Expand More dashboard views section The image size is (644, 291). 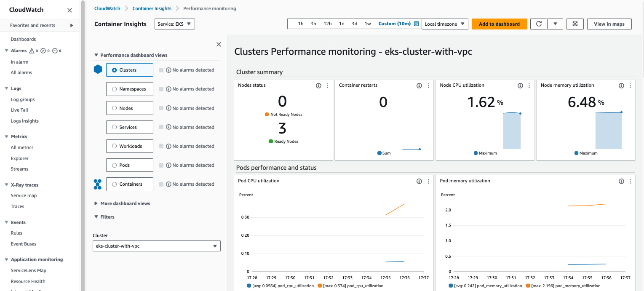(122, 203)
